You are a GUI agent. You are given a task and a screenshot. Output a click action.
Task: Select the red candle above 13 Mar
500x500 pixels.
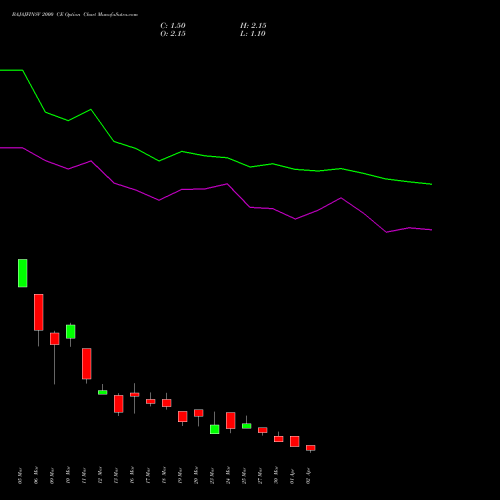pyautogui.click(x=119, y=404)
